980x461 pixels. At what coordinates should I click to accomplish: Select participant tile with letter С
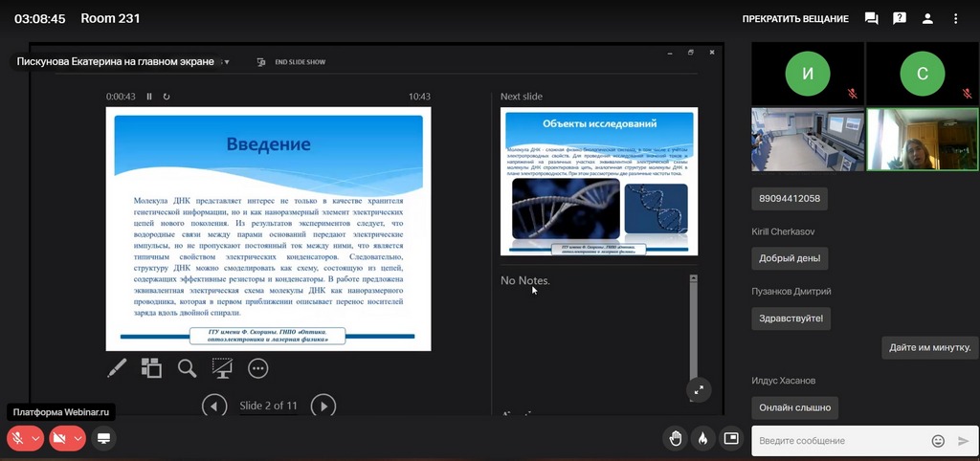[x=923, y=74]
